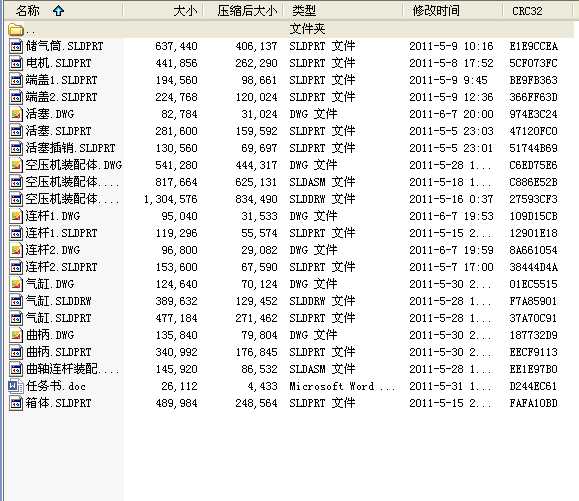Screen dimensions: 579x501
Task: Click the size value 1,304,576
Action: coord(171,199)
